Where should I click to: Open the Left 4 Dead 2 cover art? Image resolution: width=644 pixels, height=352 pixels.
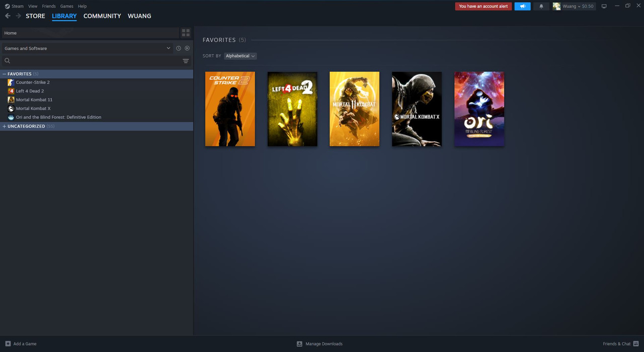coord(292,109)
